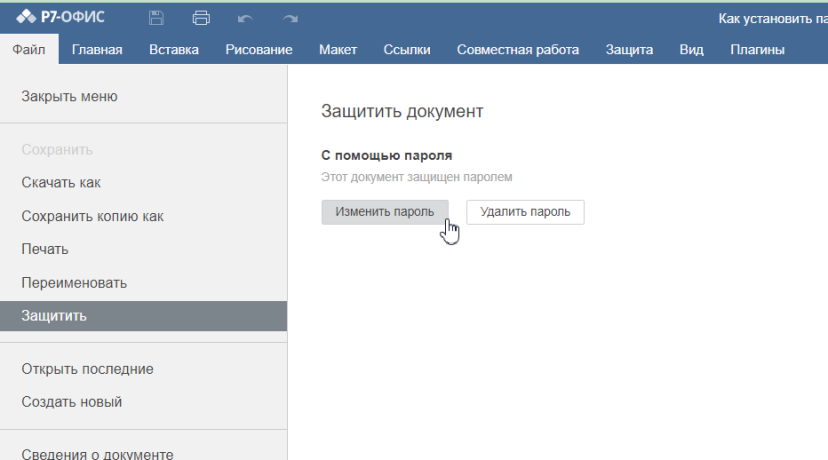Click the undo arrow icon

pos(245,18)
